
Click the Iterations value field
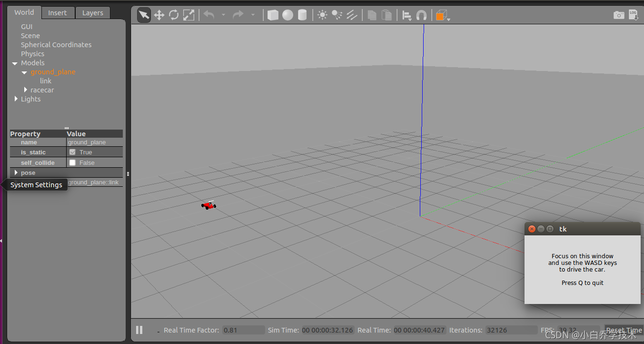coord(511,330)
